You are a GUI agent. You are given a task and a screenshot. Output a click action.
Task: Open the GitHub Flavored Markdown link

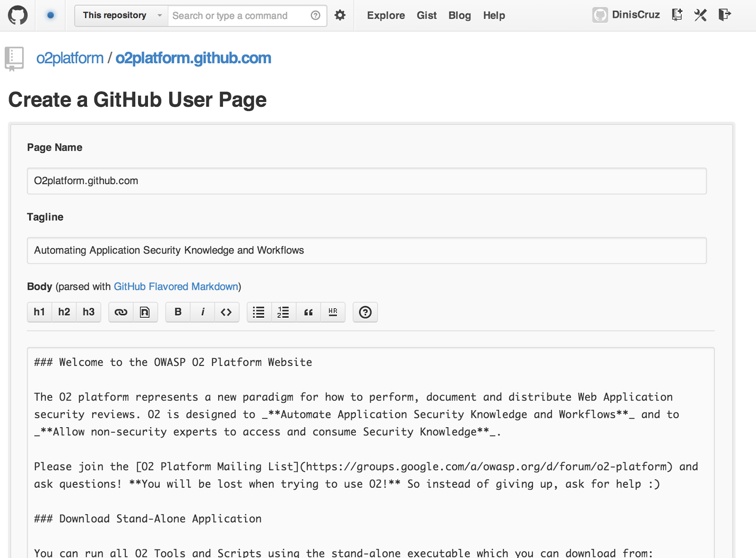tap(176, 287)
